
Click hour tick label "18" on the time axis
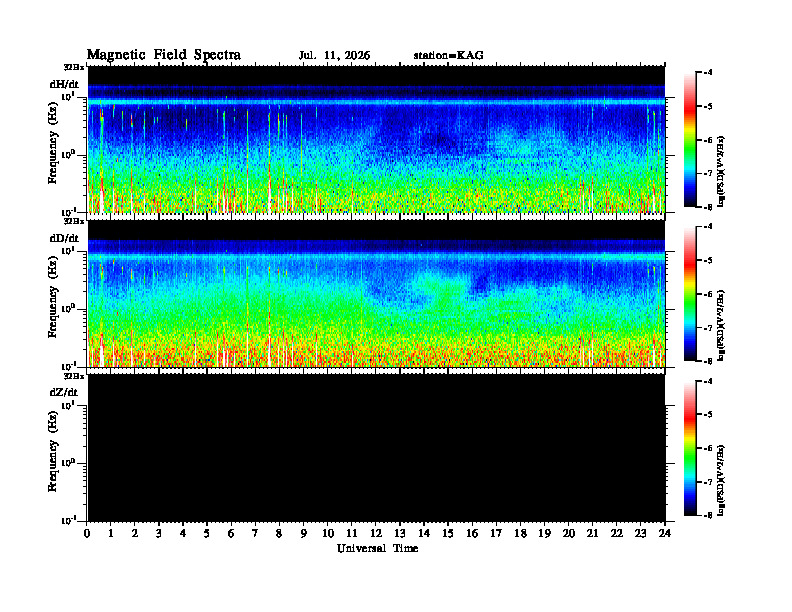click(520, 534)
